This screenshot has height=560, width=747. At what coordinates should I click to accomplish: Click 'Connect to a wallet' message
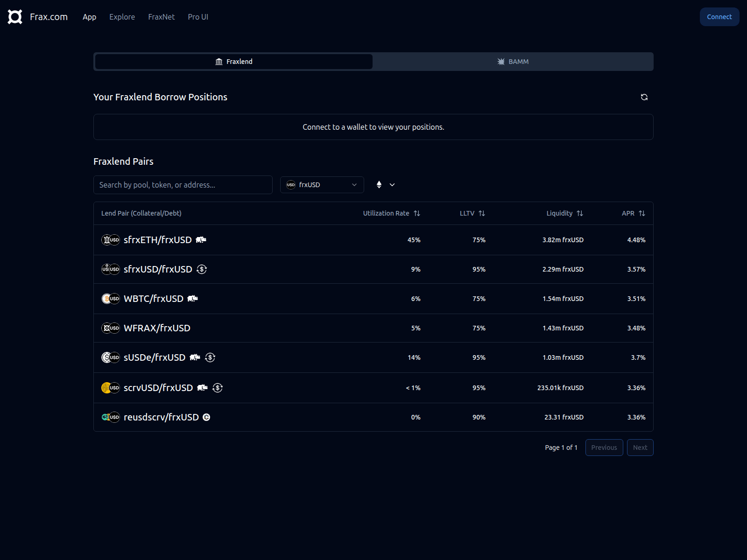(x=373, y=127)
